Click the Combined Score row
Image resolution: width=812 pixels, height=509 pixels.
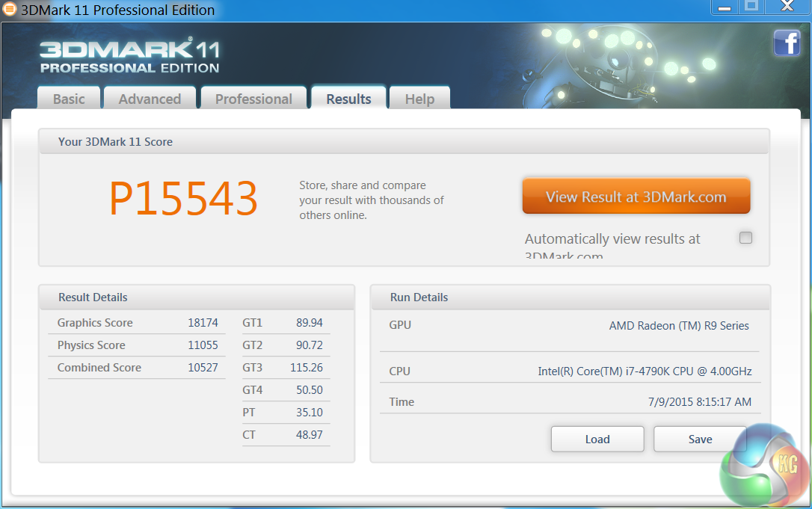click(x=138, y=368)
